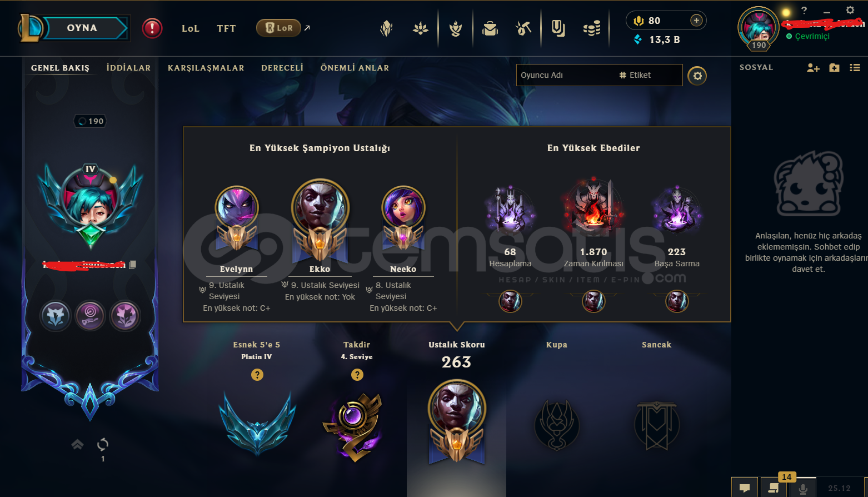Select the Ekko mastery champion portrait
This screenshot has height=497, width=868.
pyautogui.click(x=320, y=206)
